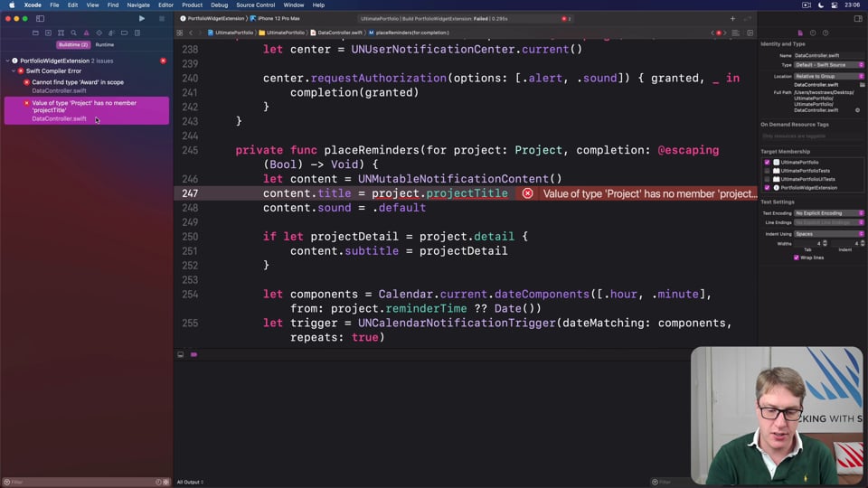
Task: Choose file location with the folder icon
Action: click(862, 85)
